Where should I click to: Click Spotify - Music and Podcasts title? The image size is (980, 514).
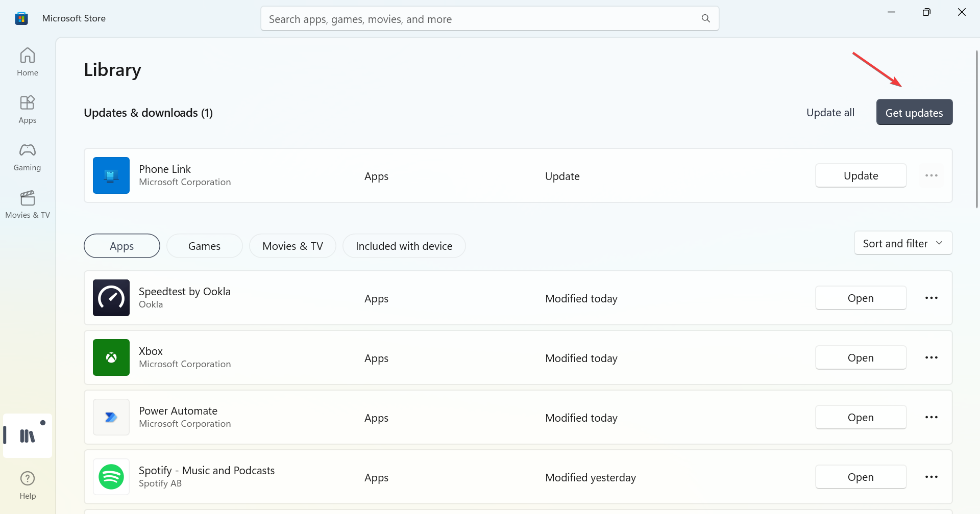[207, 470]
